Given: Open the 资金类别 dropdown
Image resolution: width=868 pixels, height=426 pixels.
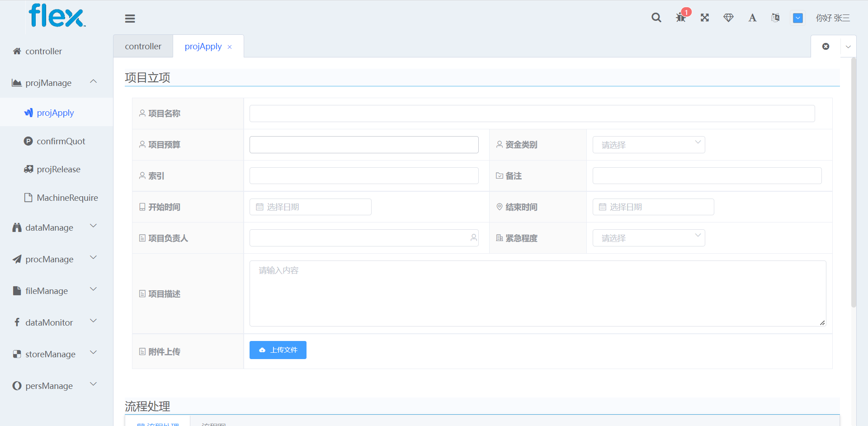Looking at the screenshot, I should click(649, 145).
